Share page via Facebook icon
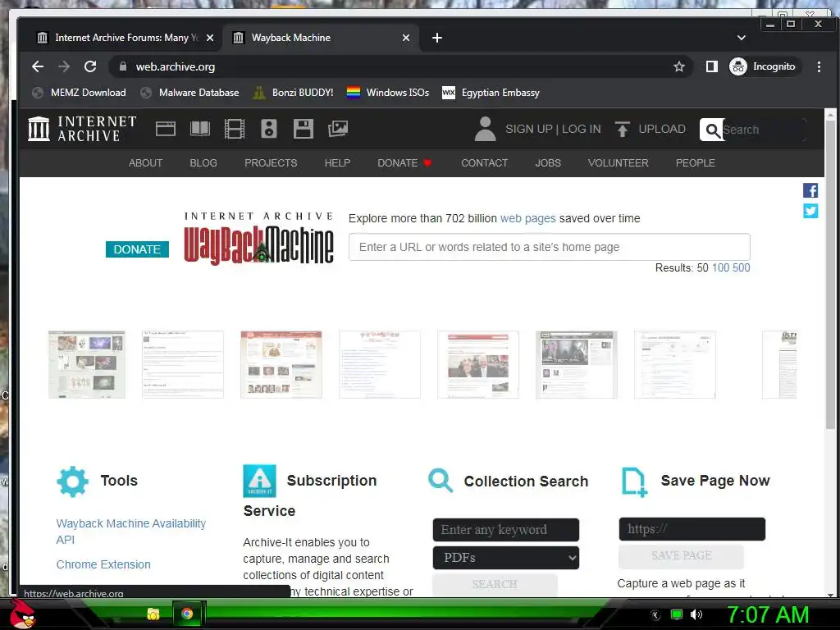Image resolution: width=840 pixels, height=630 pixels. click(810, 190)
